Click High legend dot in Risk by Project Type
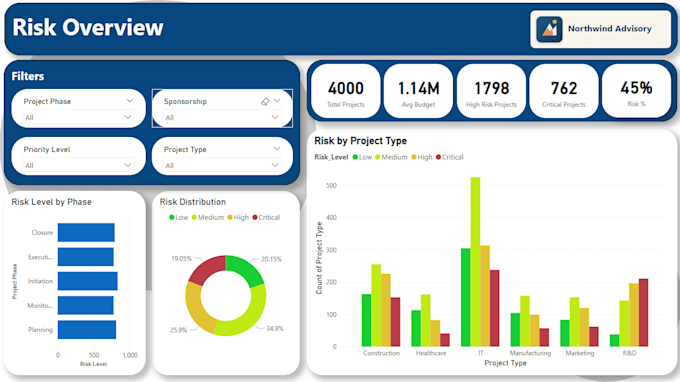This screenshot has width=680, height=382. [x=414, y=157]
